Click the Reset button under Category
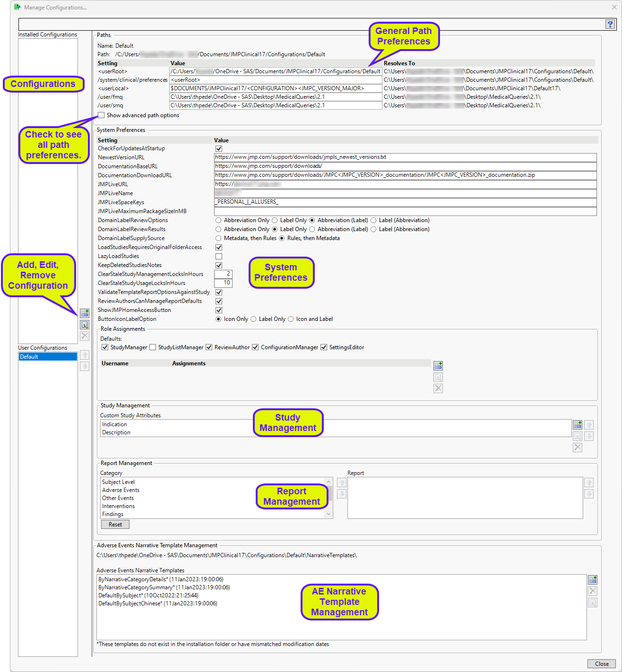The image size is (622, 672). tap(115, 525)
